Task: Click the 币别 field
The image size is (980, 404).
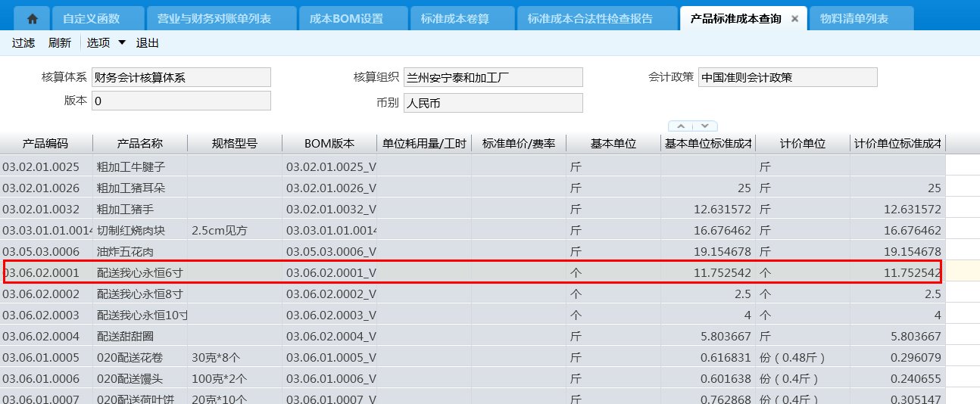Action: click(493, 102)
